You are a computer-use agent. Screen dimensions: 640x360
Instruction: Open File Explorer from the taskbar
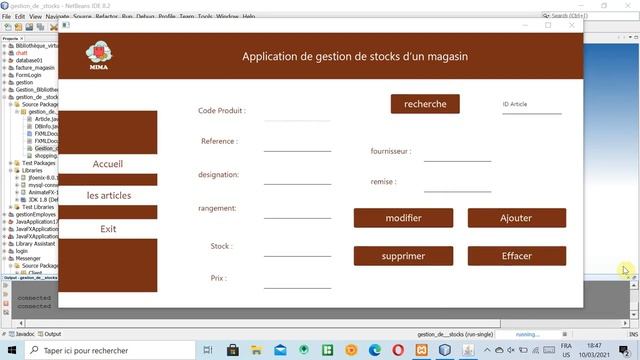click(x=256, y=350)
